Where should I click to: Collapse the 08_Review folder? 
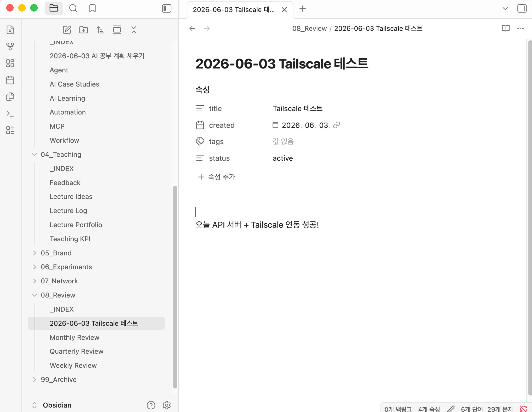[34, 295]
